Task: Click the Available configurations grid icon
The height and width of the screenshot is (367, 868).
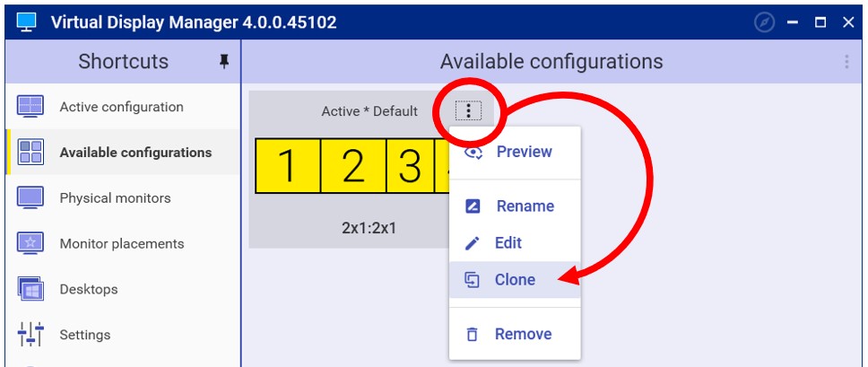Action: [30, 153]
